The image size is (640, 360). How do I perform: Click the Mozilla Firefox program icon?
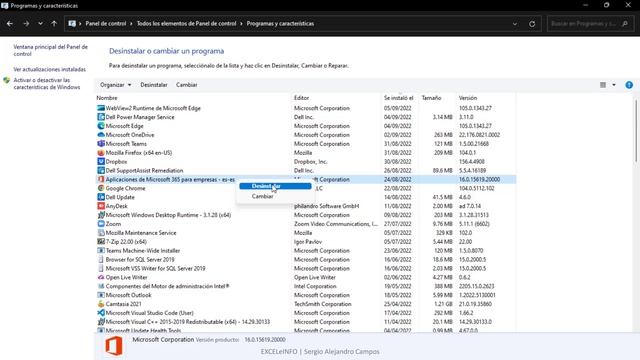coord(101,153)
